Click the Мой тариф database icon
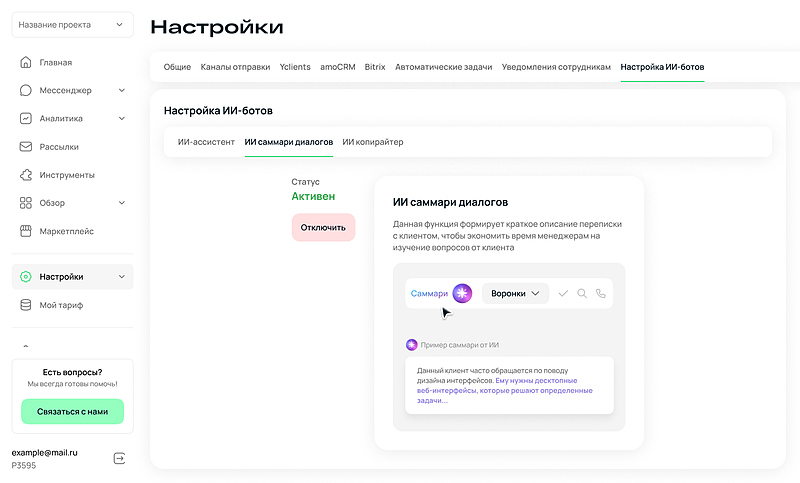The width and height of the screenshot is (800, 483). [x=26, y=305]
